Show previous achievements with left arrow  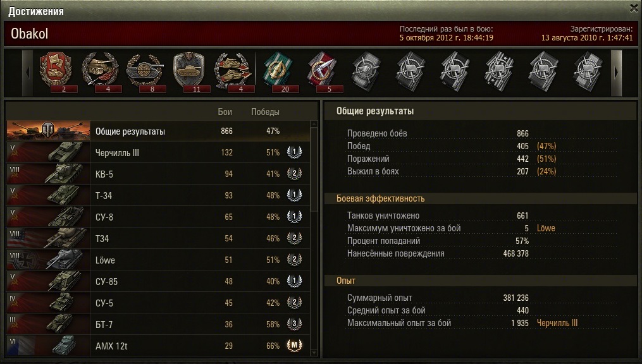coord(27,73)
